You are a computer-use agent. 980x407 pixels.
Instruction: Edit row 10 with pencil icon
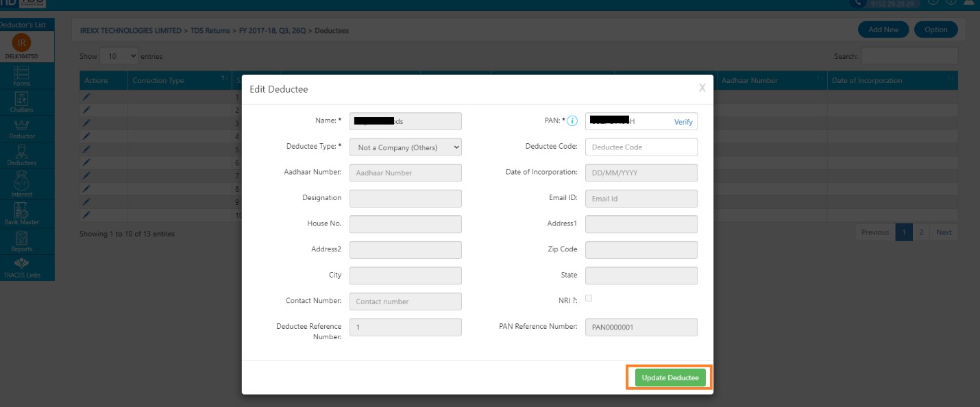87,214
